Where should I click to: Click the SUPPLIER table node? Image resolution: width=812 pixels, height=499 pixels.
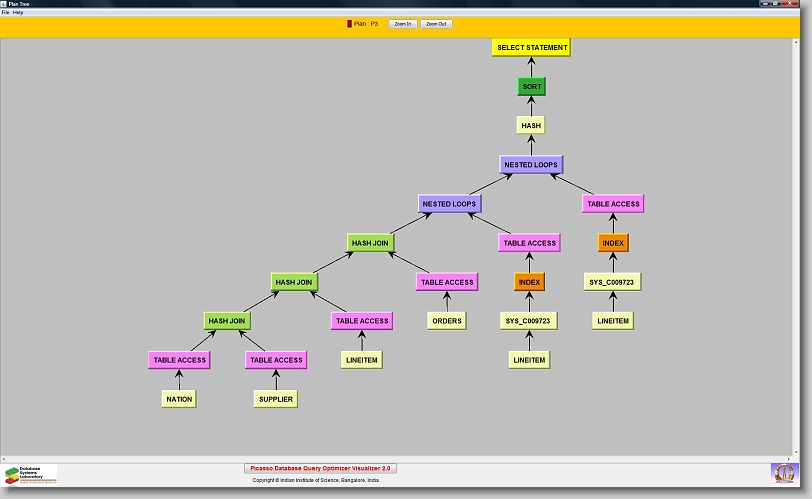tap(275, 398)
